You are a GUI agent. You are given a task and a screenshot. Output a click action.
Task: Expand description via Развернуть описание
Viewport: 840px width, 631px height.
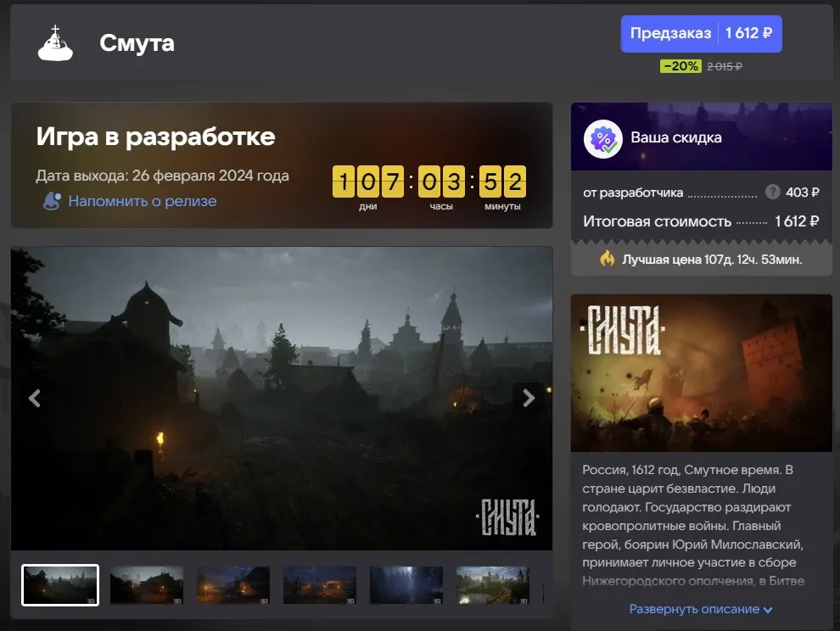click(x=701, y=609)
